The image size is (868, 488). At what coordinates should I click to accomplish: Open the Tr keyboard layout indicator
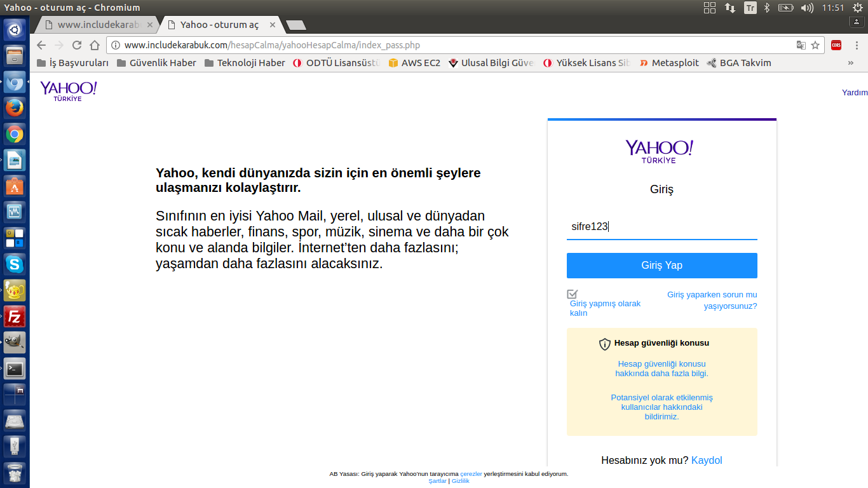point(750,8)
